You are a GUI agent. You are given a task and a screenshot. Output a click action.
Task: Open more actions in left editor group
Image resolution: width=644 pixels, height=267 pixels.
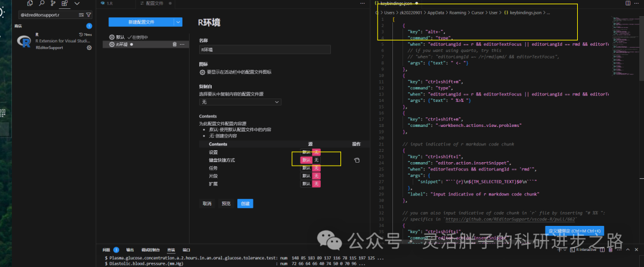click(363, 4)
